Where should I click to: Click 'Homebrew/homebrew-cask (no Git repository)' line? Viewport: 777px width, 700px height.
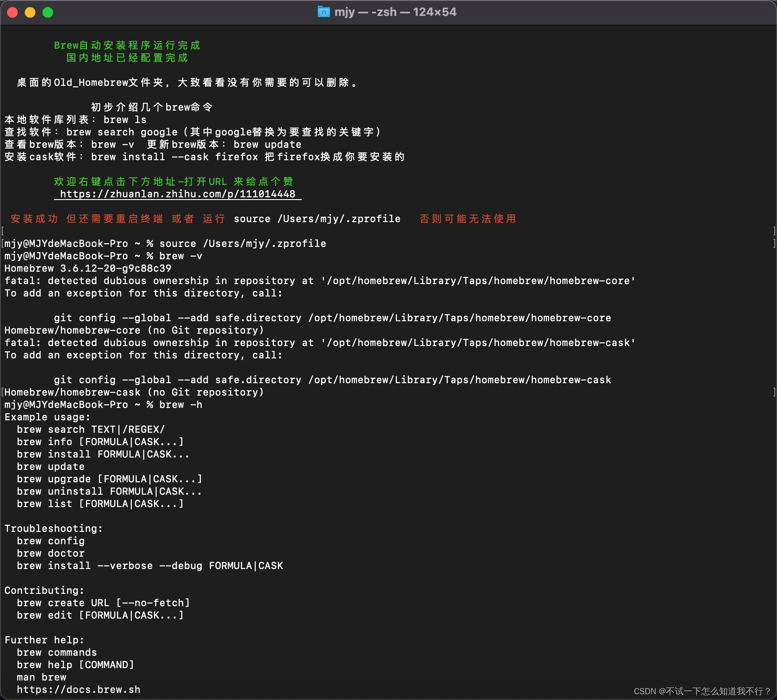point(134,392)
